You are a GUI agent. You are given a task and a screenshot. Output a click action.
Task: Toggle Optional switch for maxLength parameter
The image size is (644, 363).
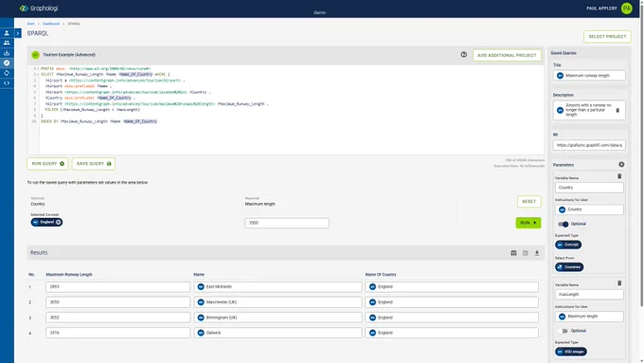(563, 331)
